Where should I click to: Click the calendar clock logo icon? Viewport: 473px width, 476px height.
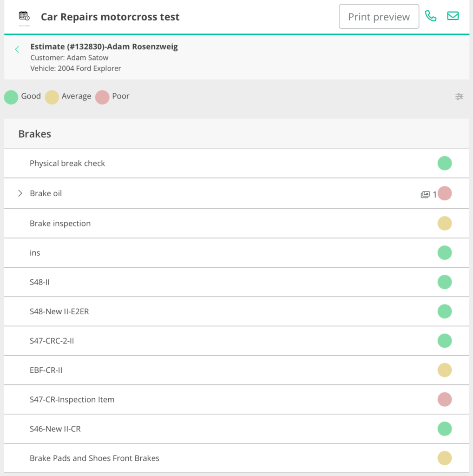pos(24,17)
